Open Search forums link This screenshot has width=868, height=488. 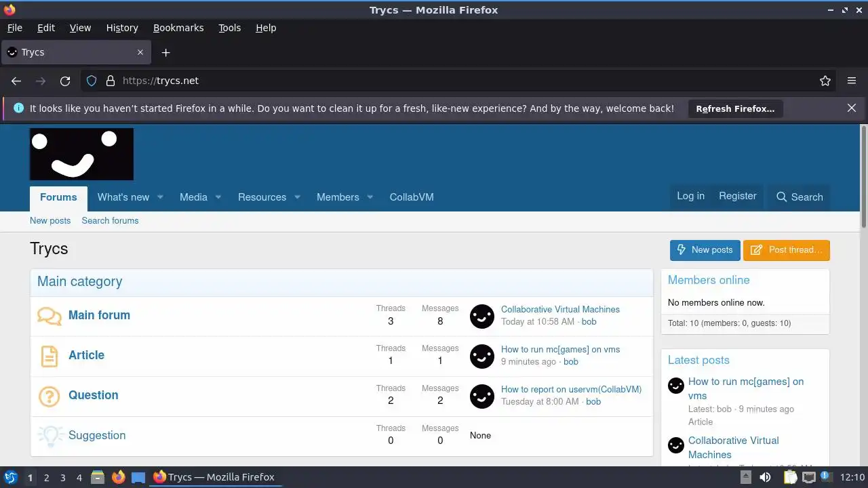(x=110, y=221)
